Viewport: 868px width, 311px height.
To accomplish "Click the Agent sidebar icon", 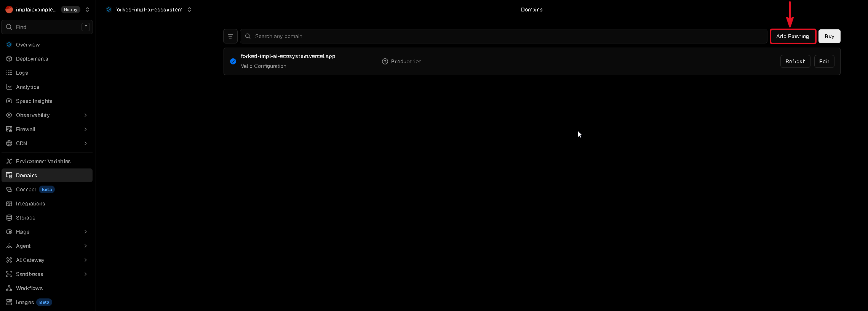I will pyautogui.click(x=9, y=246).
